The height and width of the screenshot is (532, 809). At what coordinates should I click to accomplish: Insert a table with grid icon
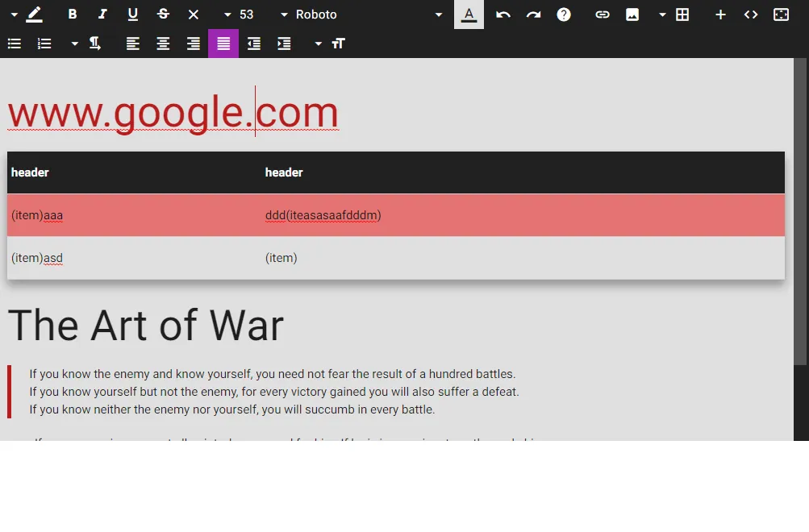coord(682,15)
